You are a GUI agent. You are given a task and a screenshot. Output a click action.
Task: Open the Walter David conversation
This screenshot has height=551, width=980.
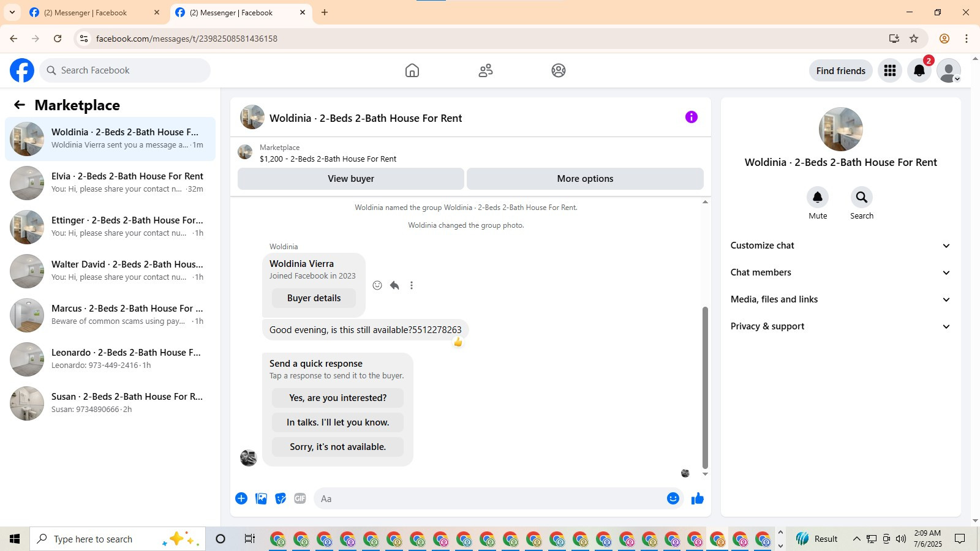tap(110, 271)
